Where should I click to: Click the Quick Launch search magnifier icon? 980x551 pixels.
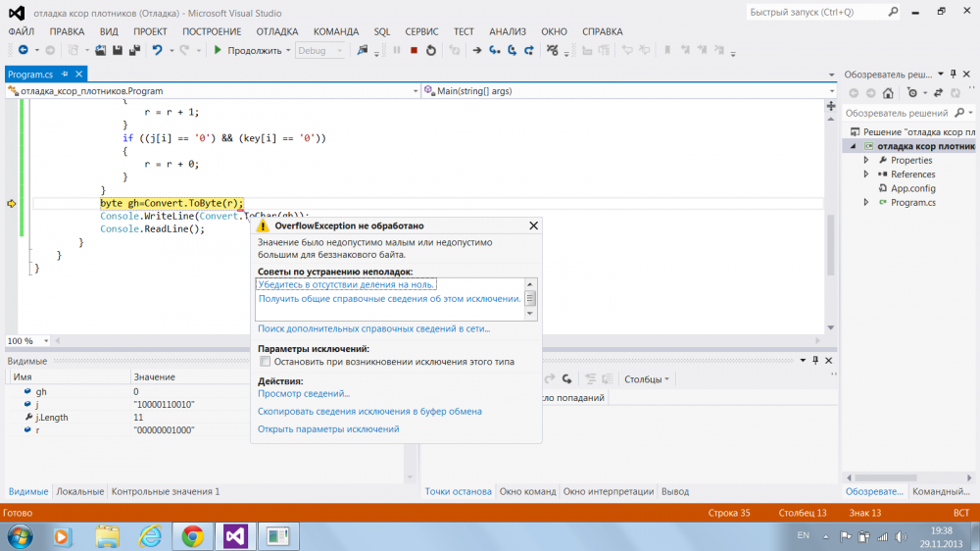coord(893,12)
